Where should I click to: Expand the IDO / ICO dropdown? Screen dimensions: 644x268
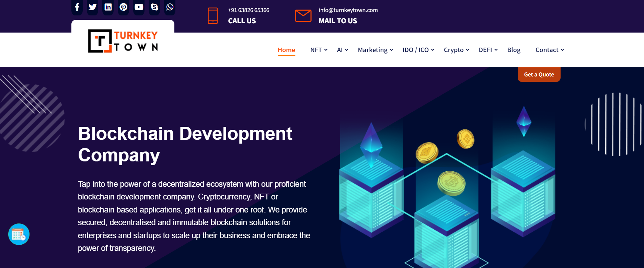(x=418, y=50)
